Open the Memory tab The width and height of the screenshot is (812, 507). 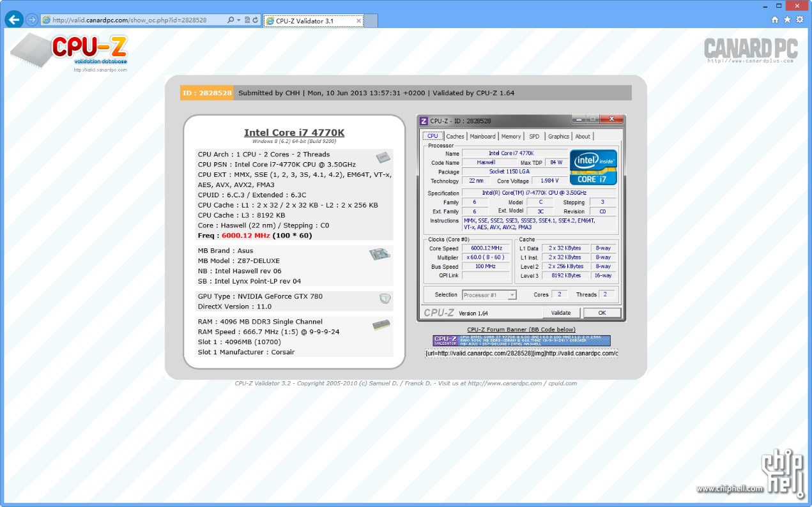click(x=511, y=136)
